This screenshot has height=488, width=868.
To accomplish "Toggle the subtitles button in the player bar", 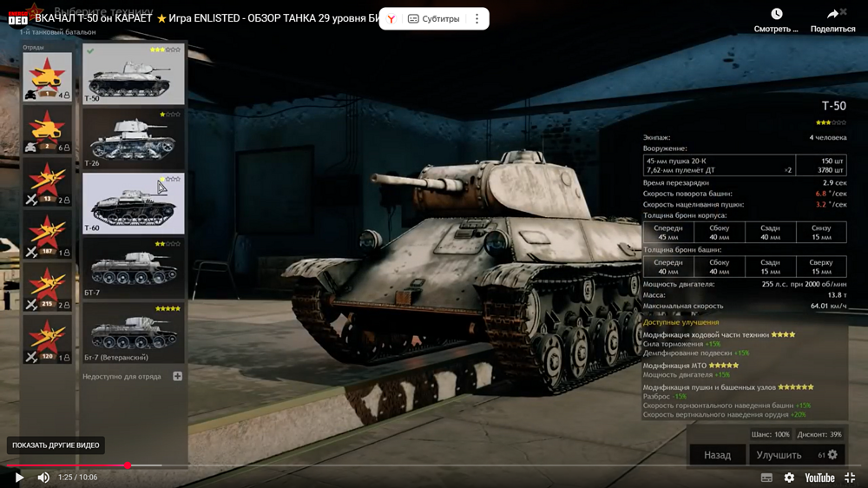I will coord(766,478).
